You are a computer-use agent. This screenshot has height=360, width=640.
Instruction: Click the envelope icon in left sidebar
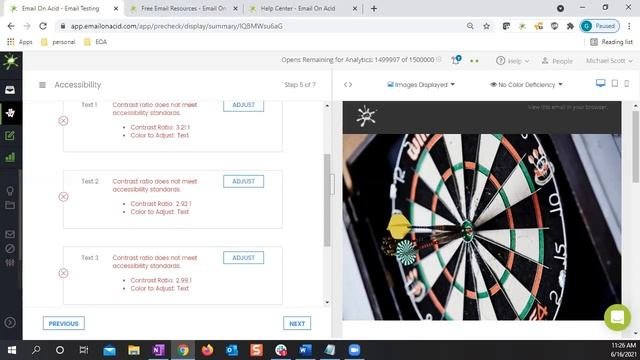(x=10, y=234)
